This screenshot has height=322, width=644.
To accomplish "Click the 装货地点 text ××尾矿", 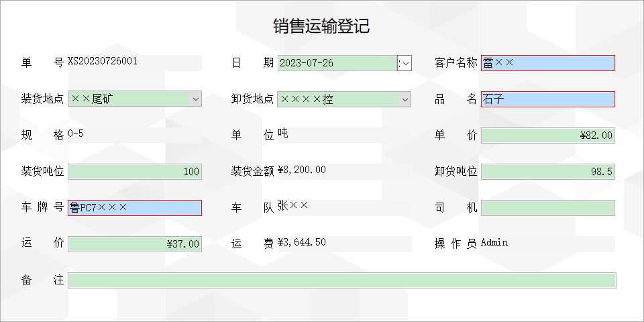I will pyautogui.click(x=93, y=99).
